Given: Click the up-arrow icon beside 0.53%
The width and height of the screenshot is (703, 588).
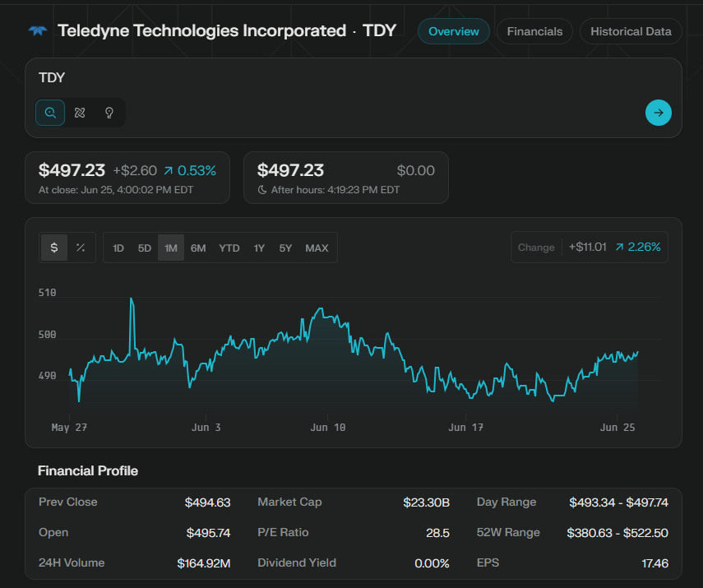Looking at the screenshot, I should tap(168, 170).
